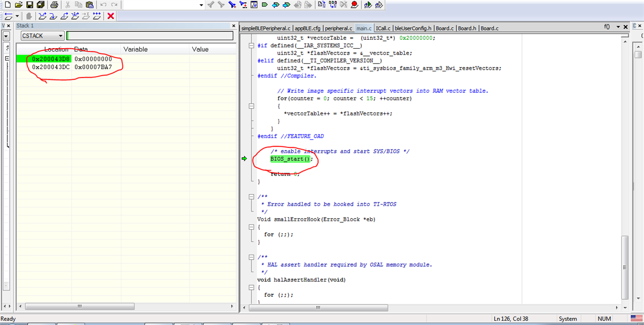
Task: Click the Cut scissors icon
Action: (x=68, y=5)
